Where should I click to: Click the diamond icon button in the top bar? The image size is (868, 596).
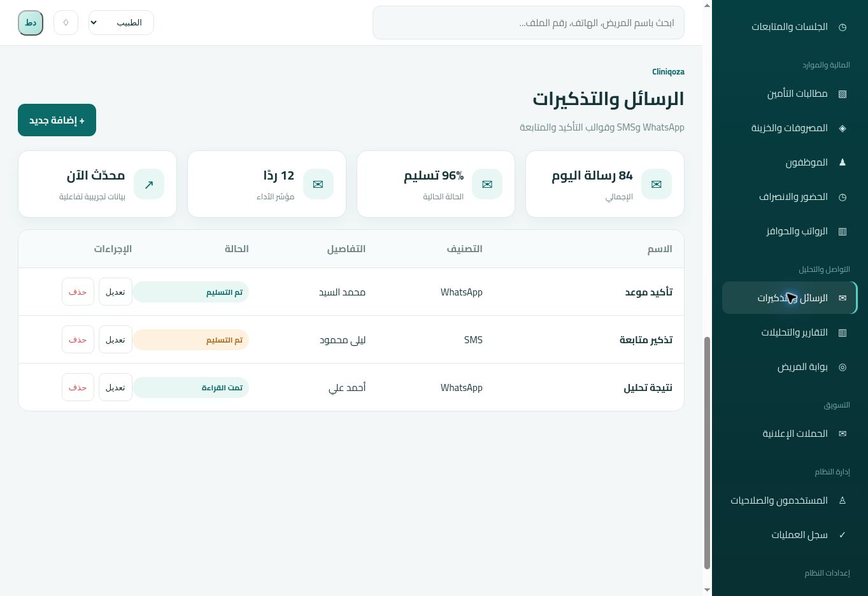(x=66, y=23)
